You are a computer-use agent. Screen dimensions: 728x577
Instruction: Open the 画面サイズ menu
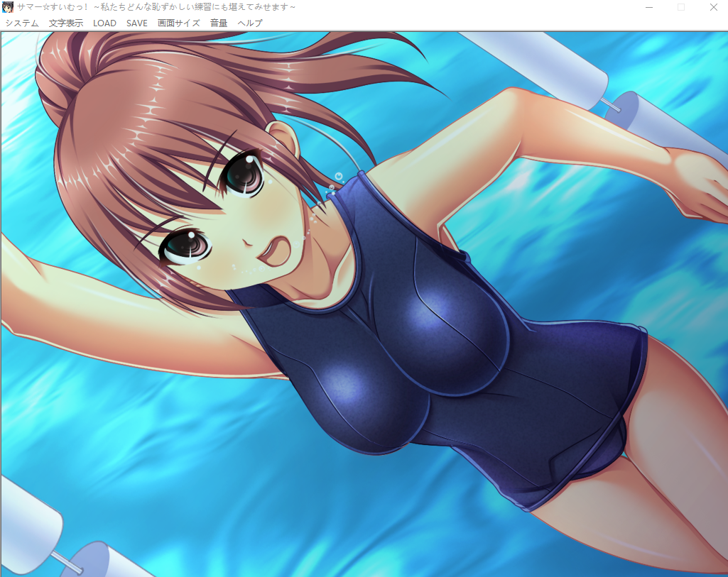click(x=179, y=23)
